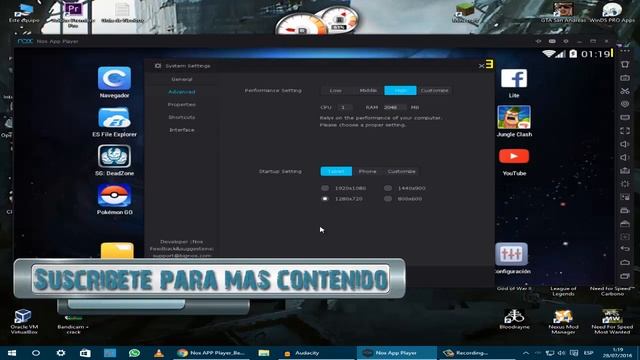This screenshot has height=360, width=640.
Task: Close the System Settings dialog
Action: (481, 66)
